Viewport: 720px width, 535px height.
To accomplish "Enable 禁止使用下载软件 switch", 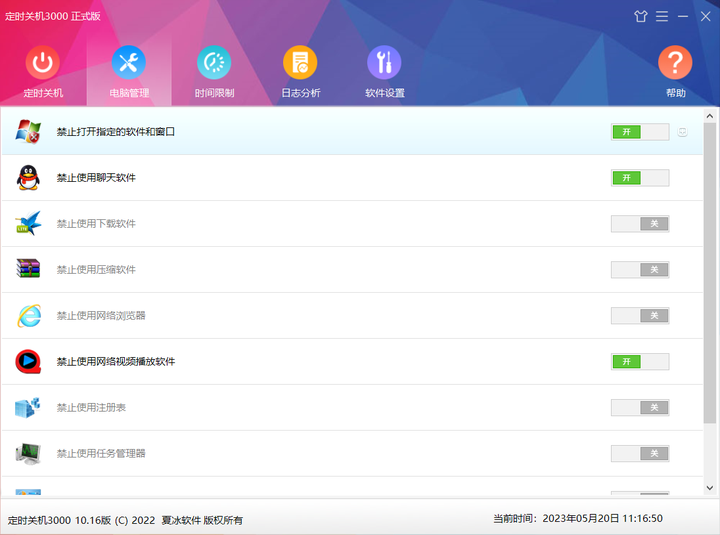I will coord(640,224).
